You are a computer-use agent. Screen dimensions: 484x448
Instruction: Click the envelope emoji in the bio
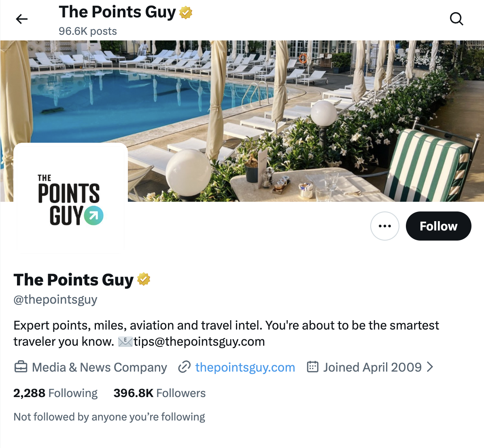pyautogui.click(x=125, y=341)
